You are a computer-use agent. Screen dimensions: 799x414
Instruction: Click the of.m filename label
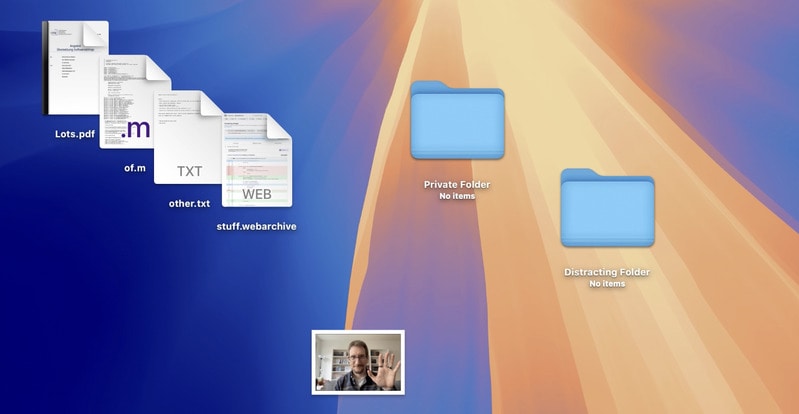point(135,167)
